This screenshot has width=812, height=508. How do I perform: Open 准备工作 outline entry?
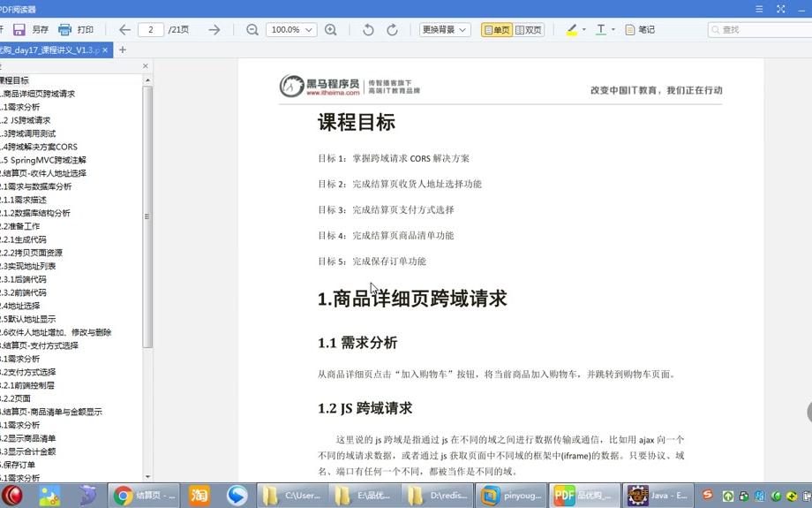point(20,226)
